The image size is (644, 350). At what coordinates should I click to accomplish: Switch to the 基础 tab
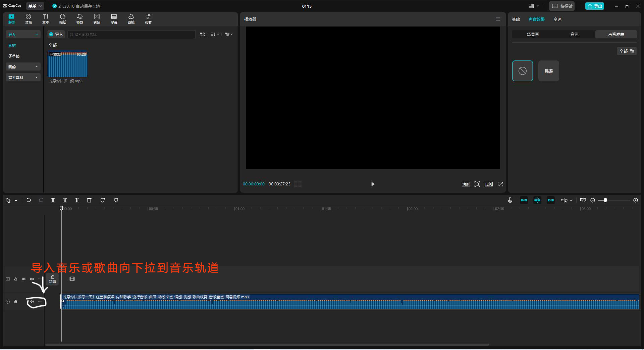pos(516,19)
